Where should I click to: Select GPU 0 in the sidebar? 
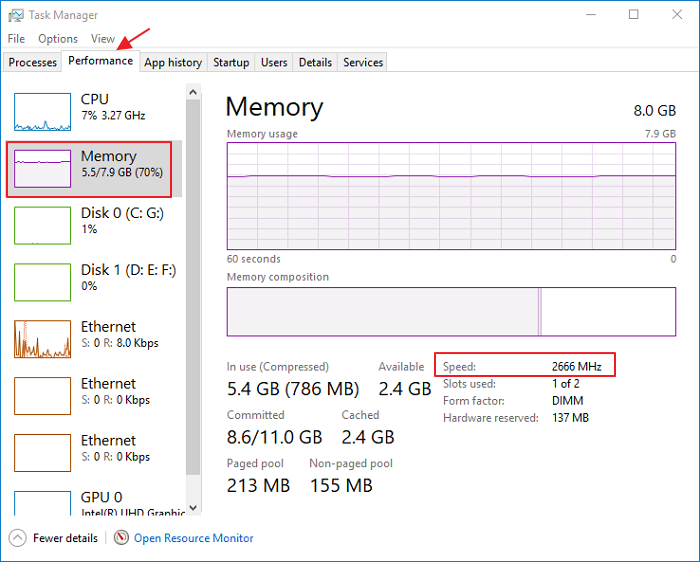[94, 502]
